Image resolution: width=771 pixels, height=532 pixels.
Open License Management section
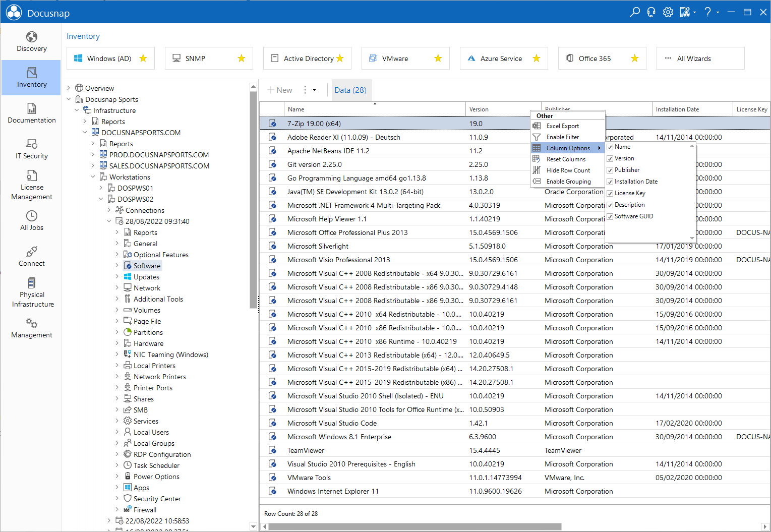click(x=31, y=185)
